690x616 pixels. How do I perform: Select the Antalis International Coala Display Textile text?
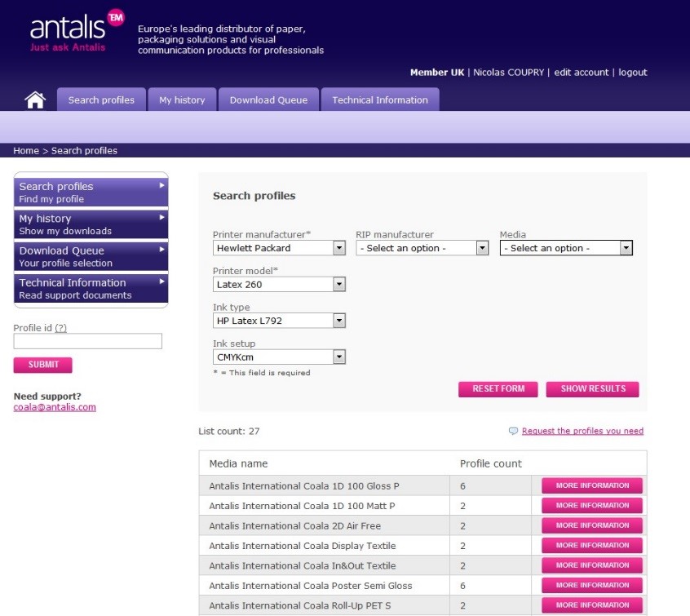click(x=303, y=546)
